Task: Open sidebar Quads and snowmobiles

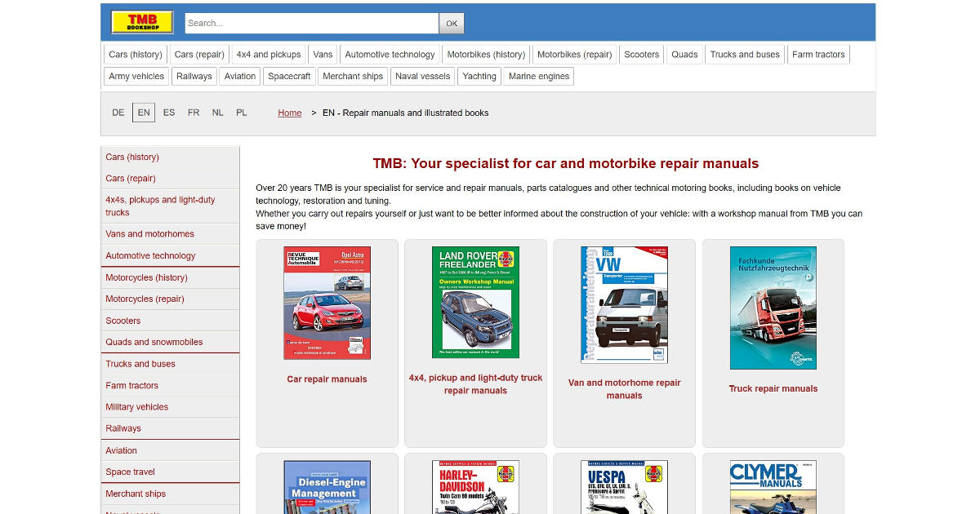Action: (x=170, y=342)
